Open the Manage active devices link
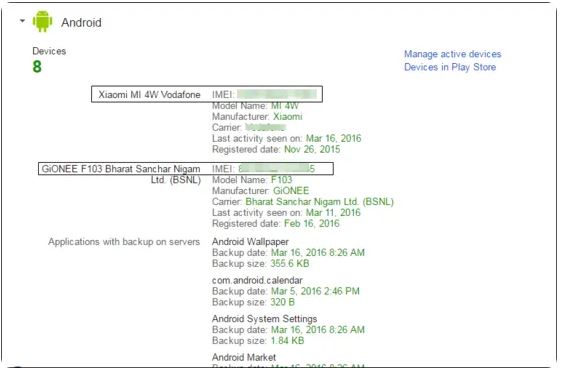Image resolution: width=561 pixels, height=371 pixels. tap(453, 54)
